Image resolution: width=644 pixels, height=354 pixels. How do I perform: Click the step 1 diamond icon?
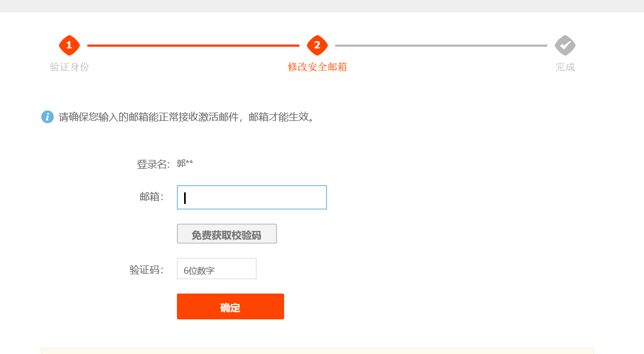click(x=69, y=45)
